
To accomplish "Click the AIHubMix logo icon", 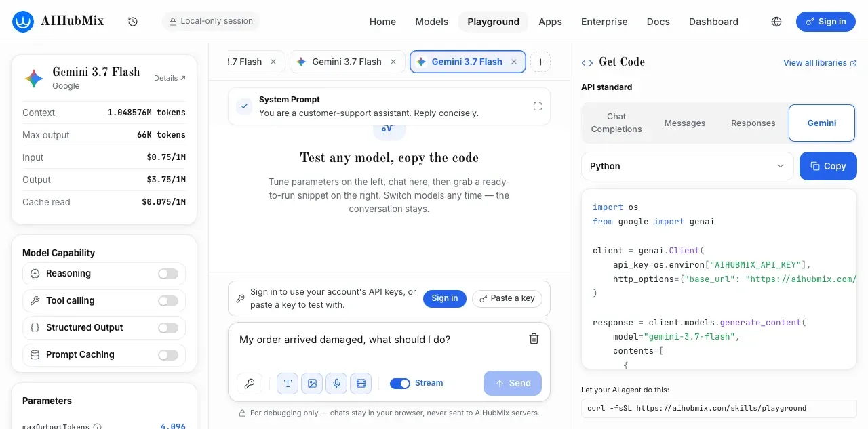I will click(24, 22).
